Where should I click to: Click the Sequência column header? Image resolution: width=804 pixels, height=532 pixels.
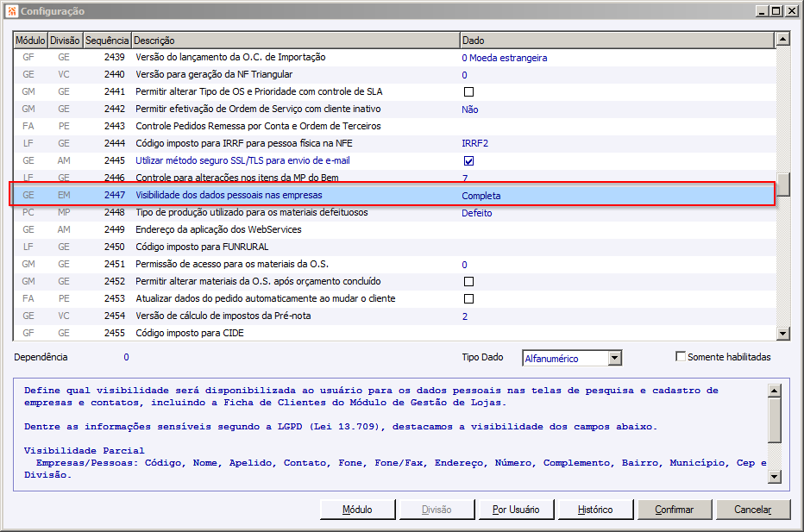coord(107,40)
